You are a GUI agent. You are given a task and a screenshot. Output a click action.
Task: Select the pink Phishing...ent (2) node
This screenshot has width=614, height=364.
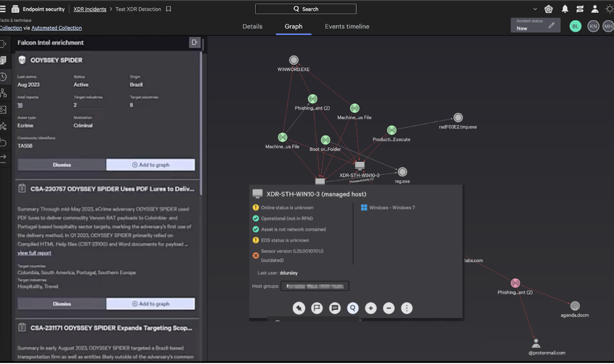515,283
